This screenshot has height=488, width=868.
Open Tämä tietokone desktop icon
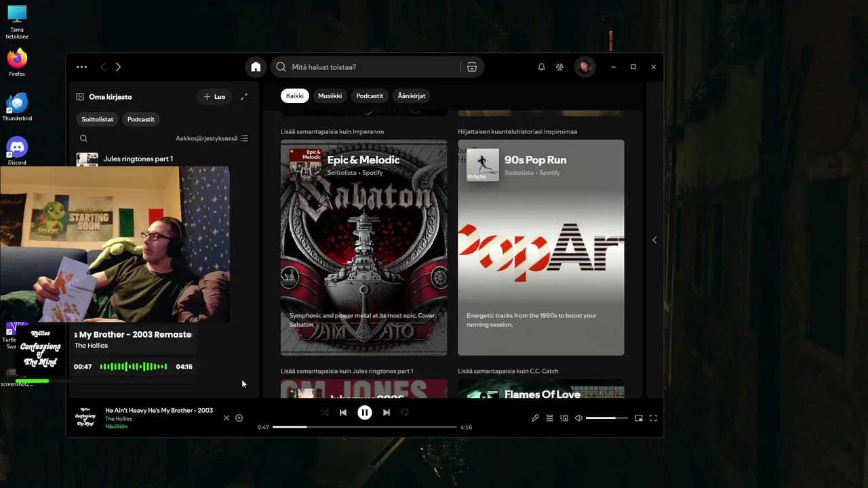click(x=17, y=22)
